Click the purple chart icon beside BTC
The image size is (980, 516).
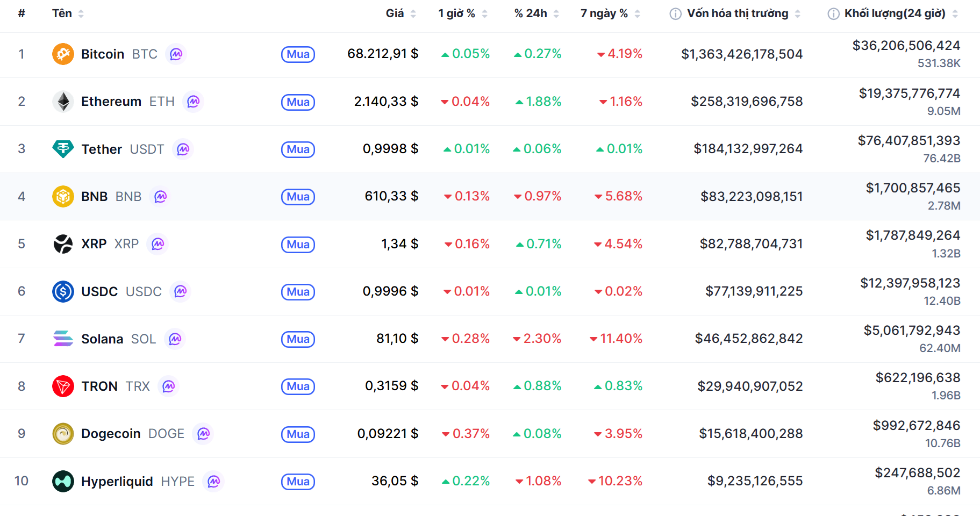(x=176, y=54)
